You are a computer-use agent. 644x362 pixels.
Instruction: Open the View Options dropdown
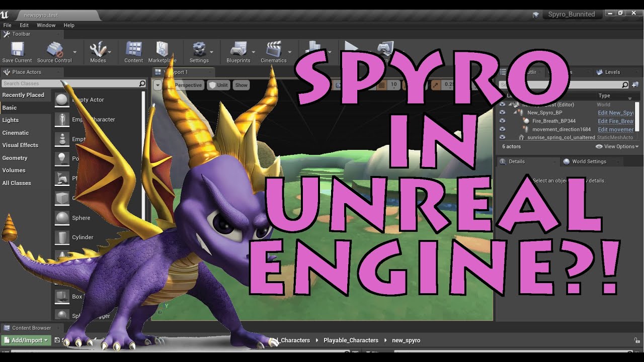point(617,146)
